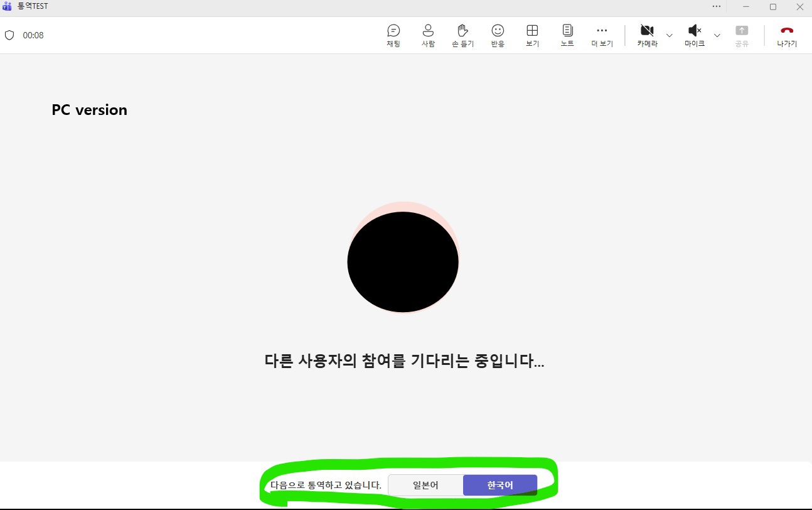Image resolution: width=812 pixels, height=510 pixels.
Task: Raise hand with 손 들기
Action: click(x=463, y=36)
